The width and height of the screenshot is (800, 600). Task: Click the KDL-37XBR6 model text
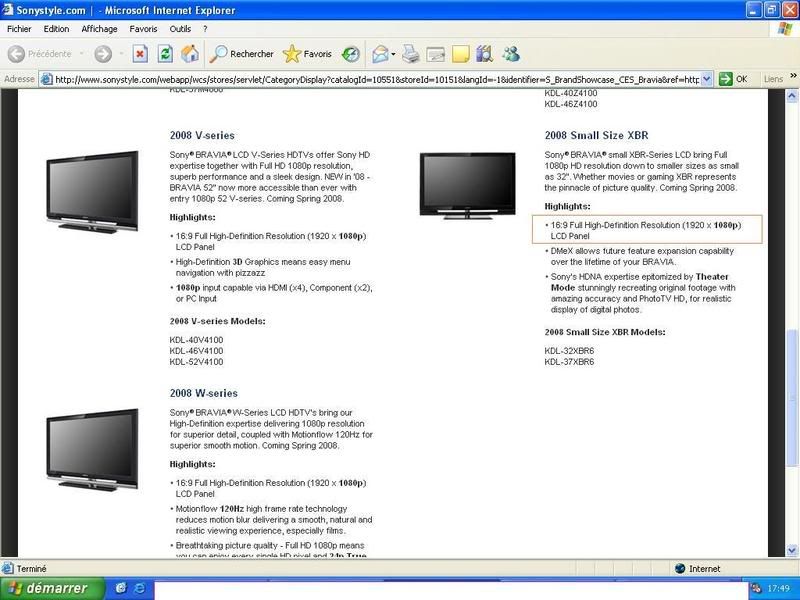[x=569, y=362]
